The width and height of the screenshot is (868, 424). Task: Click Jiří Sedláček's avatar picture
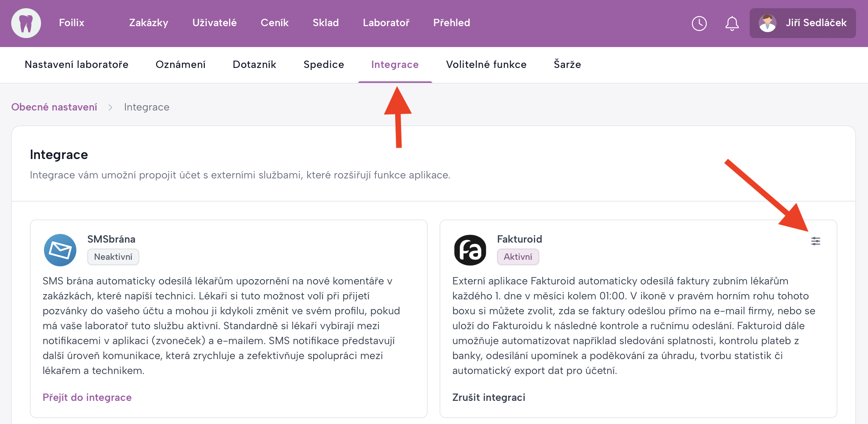[x=767, y=23]
